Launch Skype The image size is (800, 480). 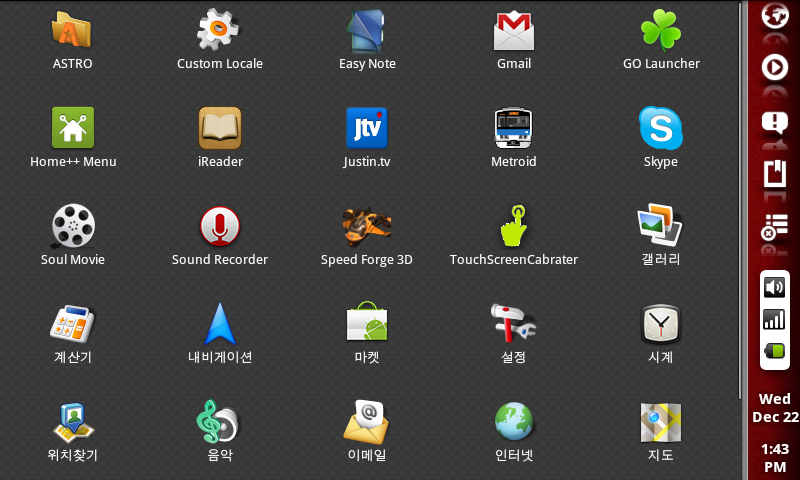[x=661, y=128]
